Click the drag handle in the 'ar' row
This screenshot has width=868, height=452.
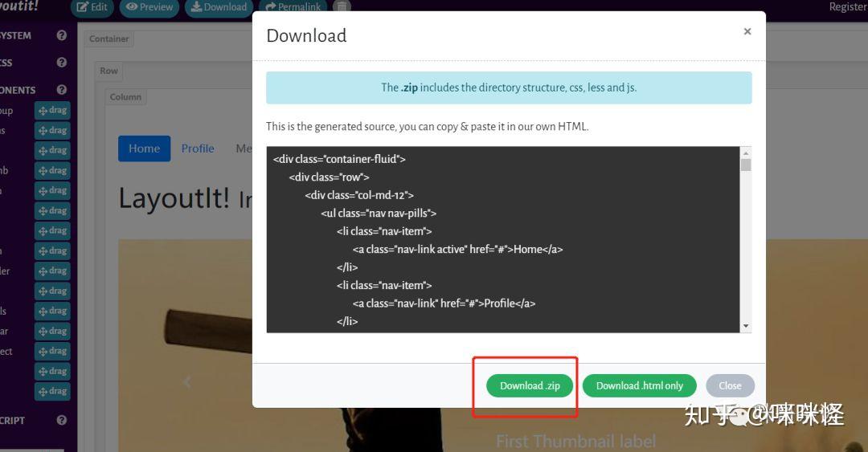coord(52,331)
